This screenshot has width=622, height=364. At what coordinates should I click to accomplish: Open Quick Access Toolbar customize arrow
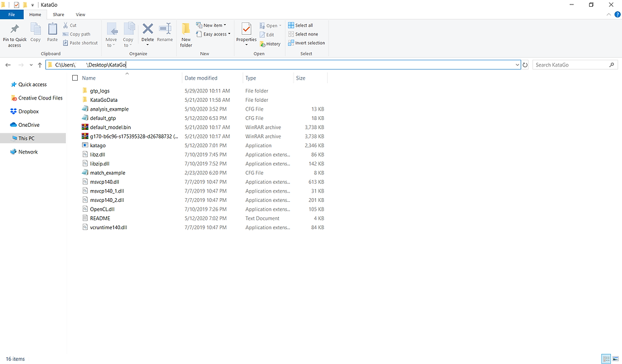pos(32,5)
